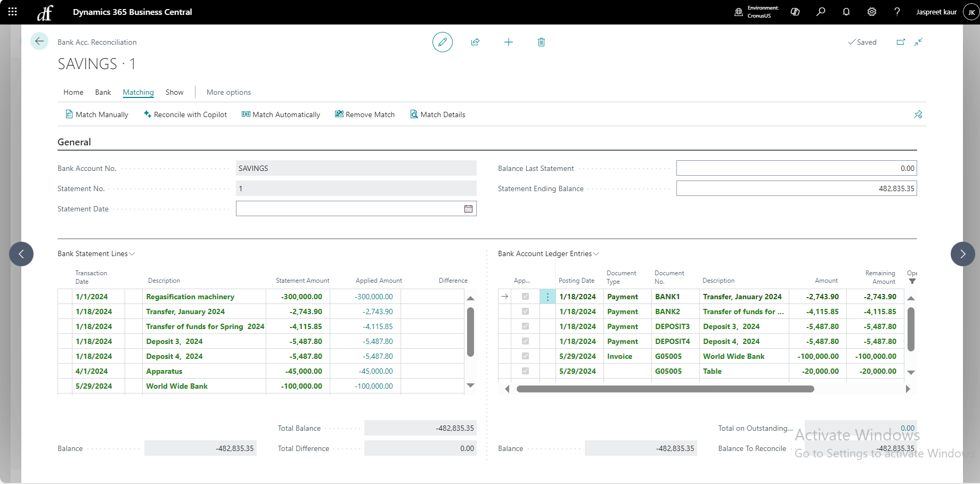Toggle applied checkbox for DEPOSIT3 entry
This screenshot has height=484, width=980.
[x=525, y=326]
